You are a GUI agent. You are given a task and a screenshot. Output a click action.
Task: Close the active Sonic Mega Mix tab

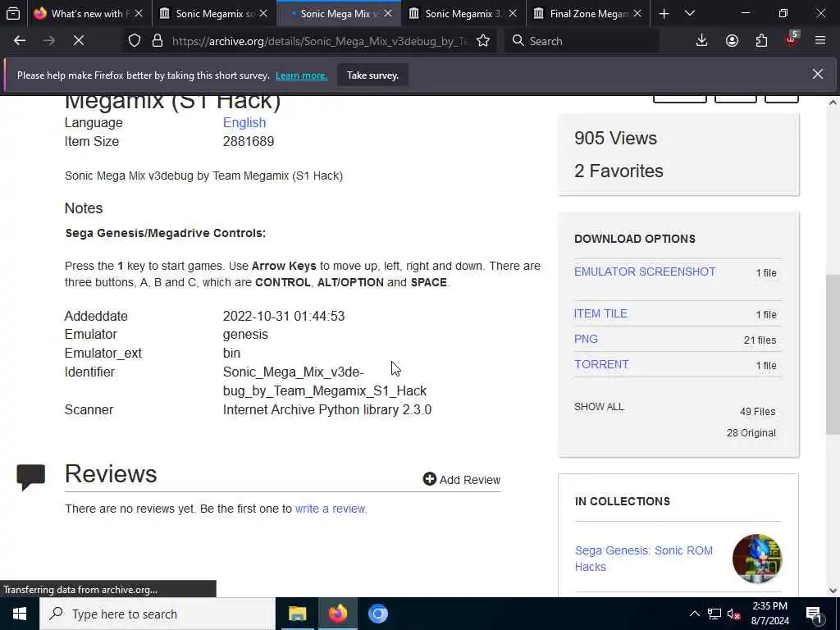pos(388,13)
